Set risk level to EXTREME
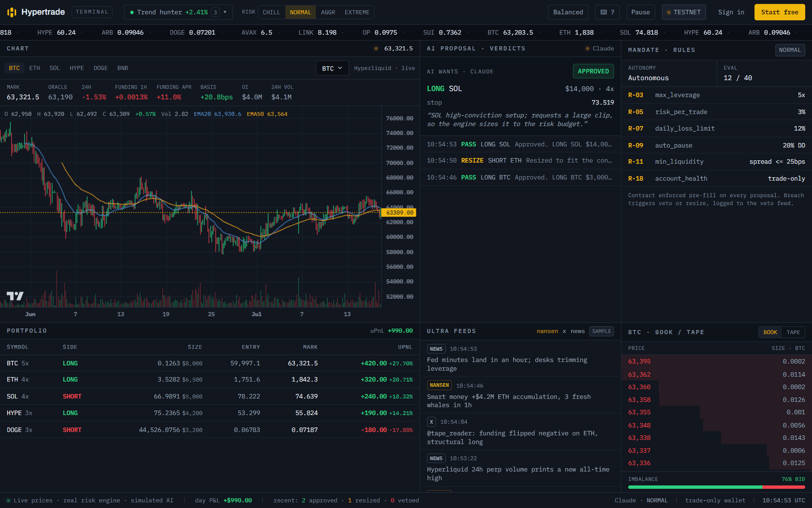Image resolution: width=812 pixels, height=508 pixels. pos(357,12)
